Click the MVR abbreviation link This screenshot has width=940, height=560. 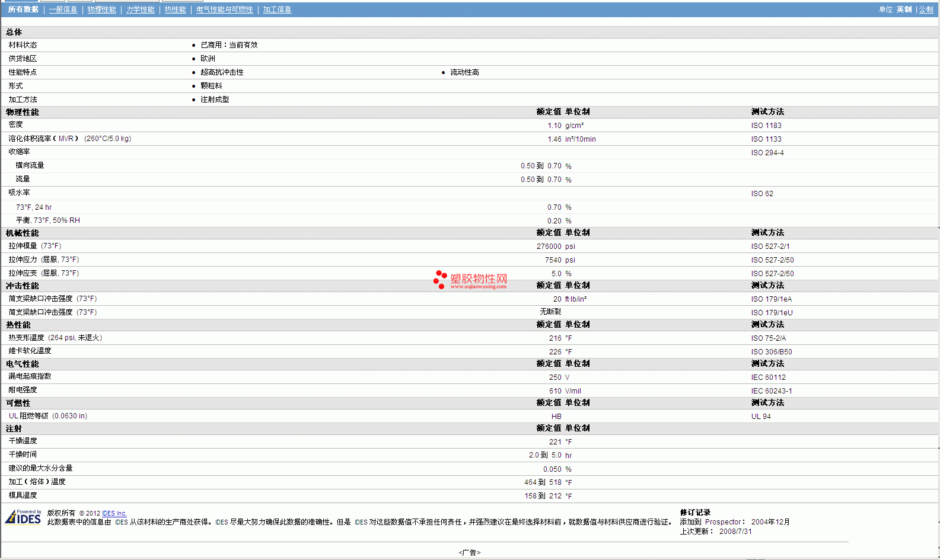click(66, 139)
